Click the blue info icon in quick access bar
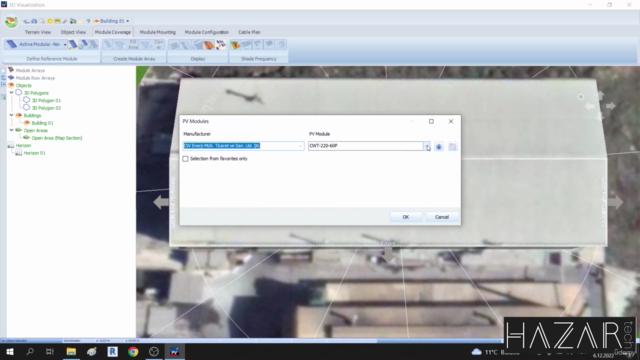Image resolution: width=640 pixels, height=360 pixels. tap(34, 21)
